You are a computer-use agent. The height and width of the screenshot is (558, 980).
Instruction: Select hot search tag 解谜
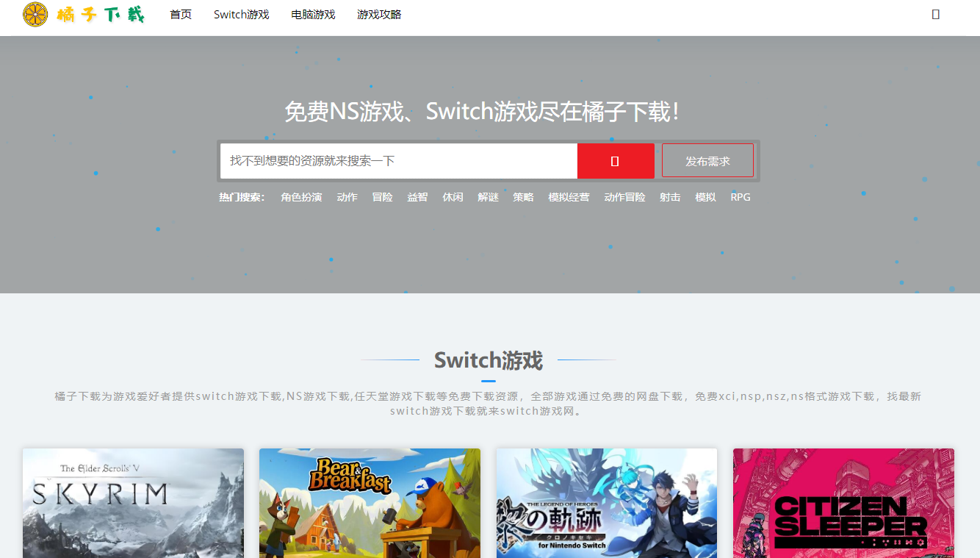tap(489, 197)
